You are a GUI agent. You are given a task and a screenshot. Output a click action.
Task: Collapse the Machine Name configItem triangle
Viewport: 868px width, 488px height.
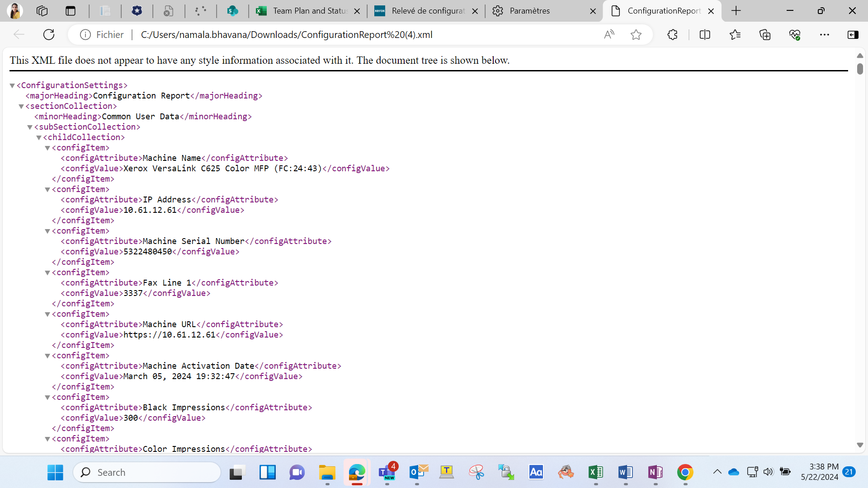click(47, 148)
